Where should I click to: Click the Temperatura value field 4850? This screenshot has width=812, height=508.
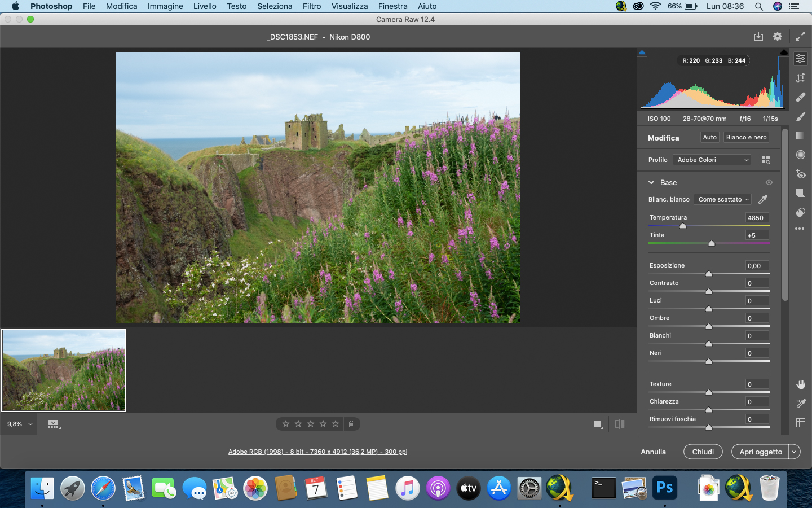point(757,218)
